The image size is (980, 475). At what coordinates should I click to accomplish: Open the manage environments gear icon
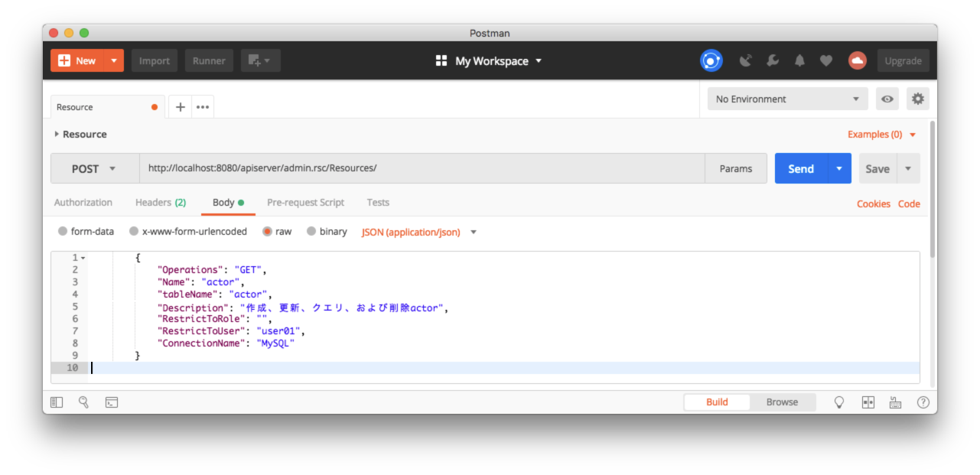point(918,99)
